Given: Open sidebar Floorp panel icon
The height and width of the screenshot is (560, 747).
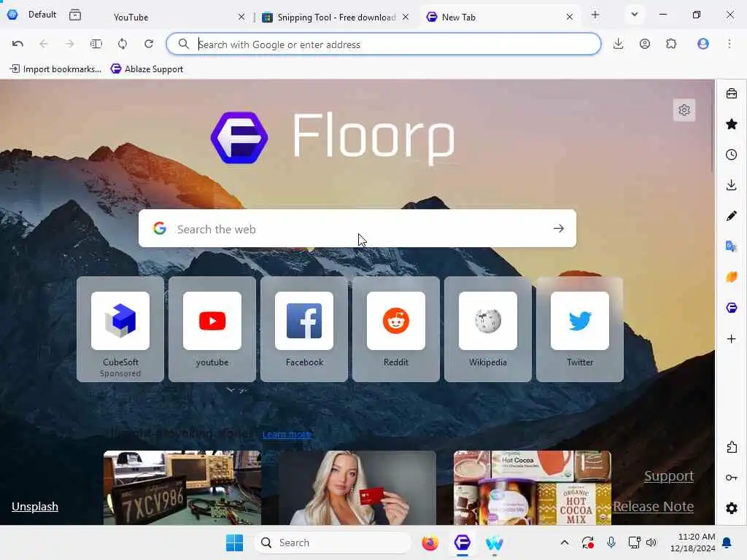Looking at the screenshot, I should click(731, 308).
